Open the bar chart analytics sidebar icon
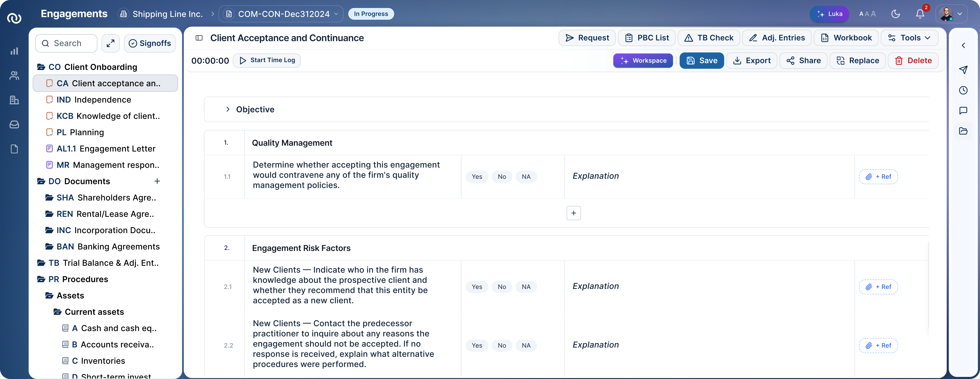 (14, 51)
